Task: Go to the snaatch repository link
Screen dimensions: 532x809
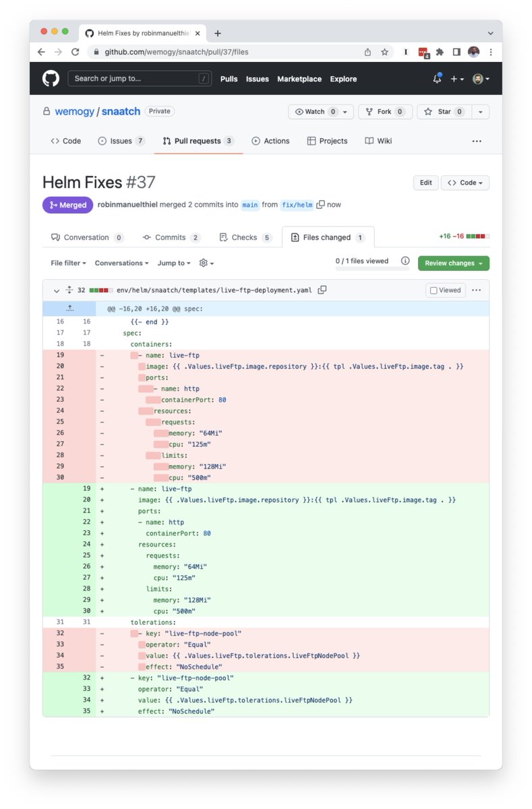Action: 121,111
